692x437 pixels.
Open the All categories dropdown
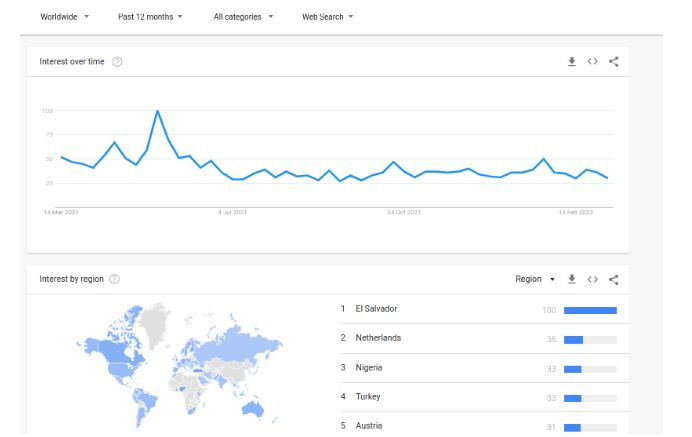pos(243,17)
